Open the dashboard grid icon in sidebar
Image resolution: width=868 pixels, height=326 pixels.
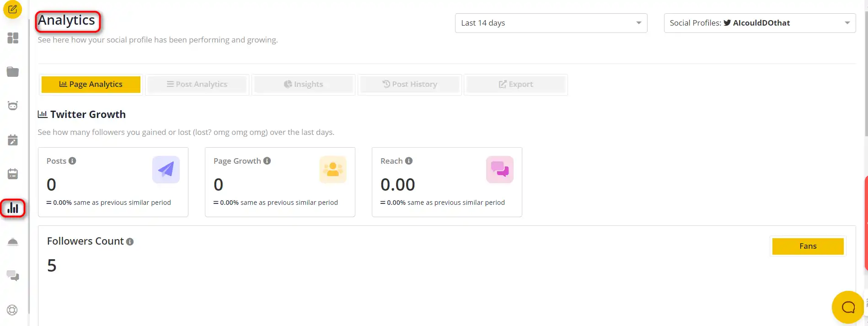(13, 38)
